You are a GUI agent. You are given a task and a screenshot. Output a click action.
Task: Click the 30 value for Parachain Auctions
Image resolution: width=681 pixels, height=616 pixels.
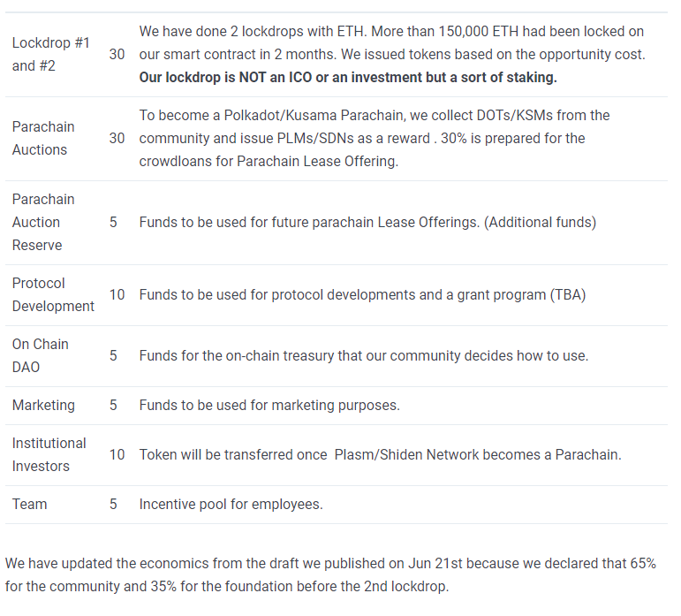tap(117, 138)
